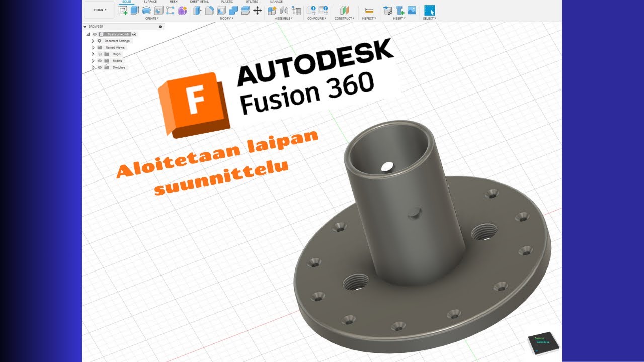Image resolution: width=644 pixels, height=362 pixels.
Task: Select the Shell tool icon
Action: (221, 10)
